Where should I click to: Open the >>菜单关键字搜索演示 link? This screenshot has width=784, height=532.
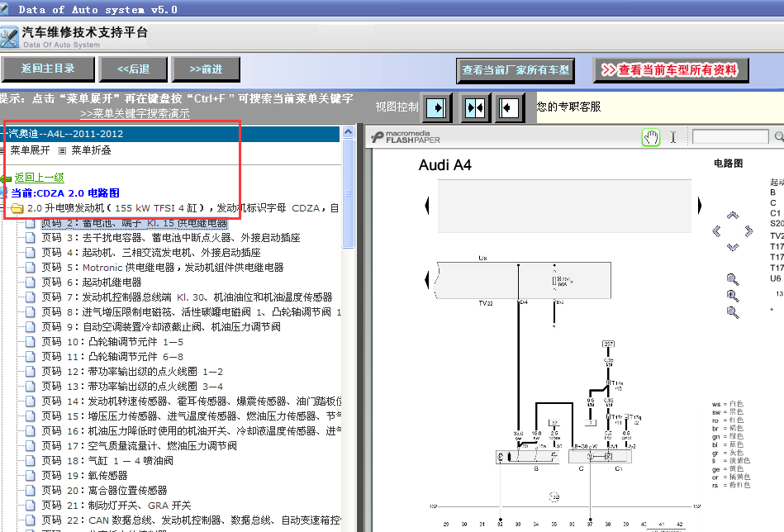135,113
